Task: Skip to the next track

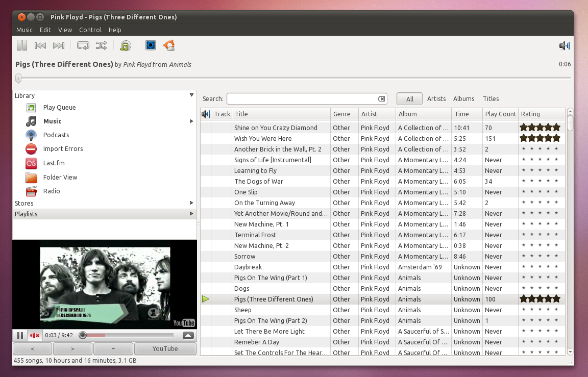Action: (x=59, y=45)
